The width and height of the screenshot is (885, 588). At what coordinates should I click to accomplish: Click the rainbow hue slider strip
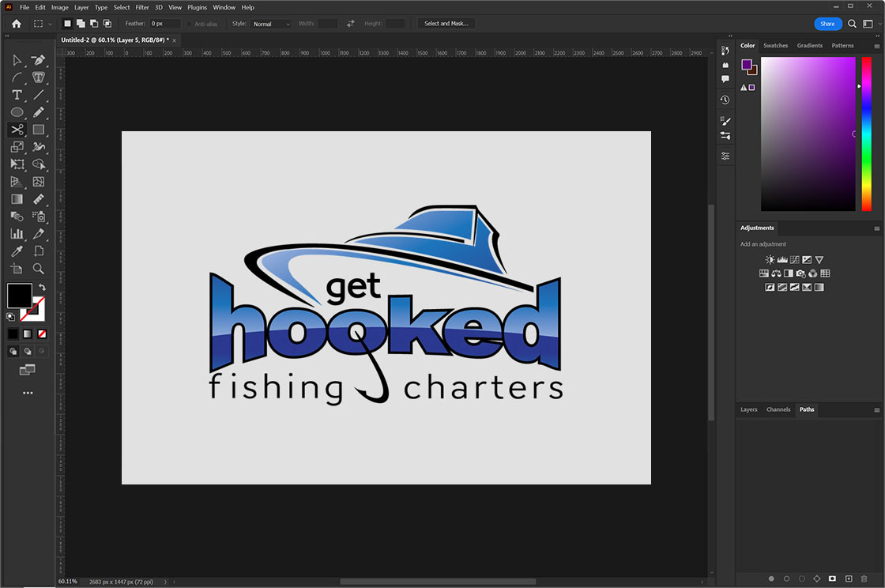pyautogui.click(x=866, y=134)
